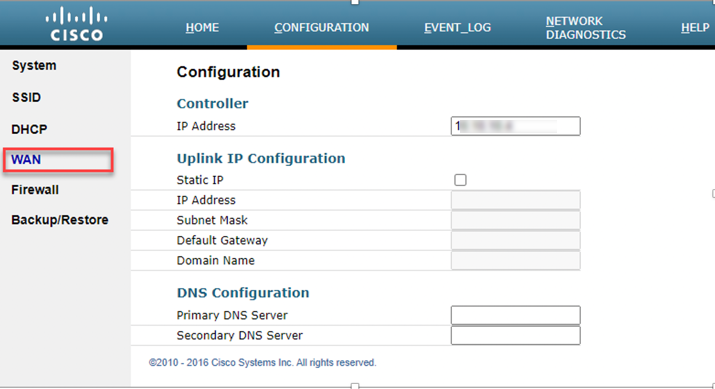Click the Domain Name field
Image resolution: width=715 pixels, height=389 pixels.
point(516,260)
